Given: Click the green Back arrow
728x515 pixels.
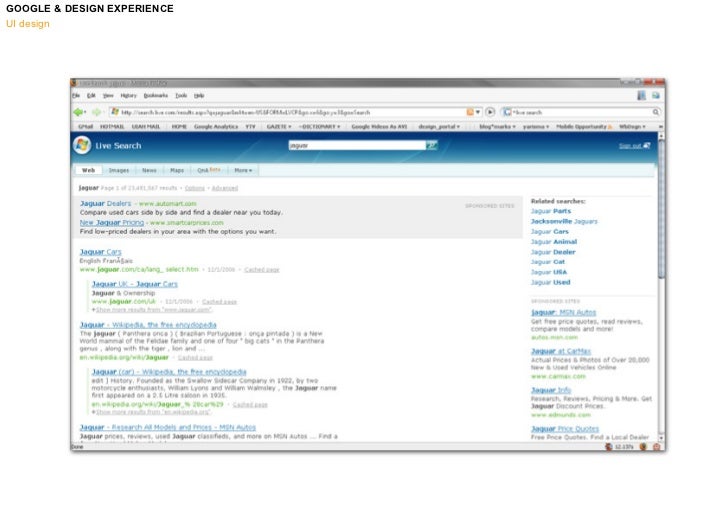Looking at the screenshot, I should pyautogui.click(x=78, y=112).
